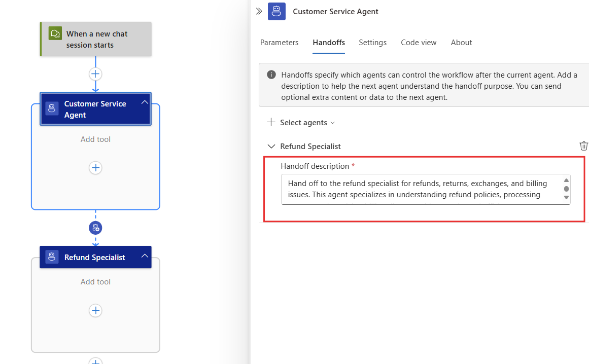Viewport: 589px width, 364px height.
Task: Click the trash icon to delete the Refund Specialist handoff
Action: 583,145
